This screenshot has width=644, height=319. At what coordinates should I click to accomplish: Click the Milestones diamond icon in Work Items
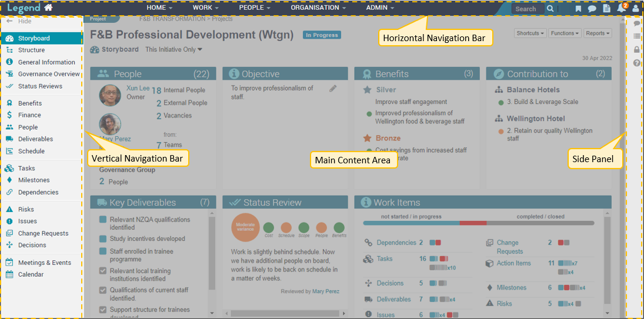pyautogui.click(x=489, y=287)
